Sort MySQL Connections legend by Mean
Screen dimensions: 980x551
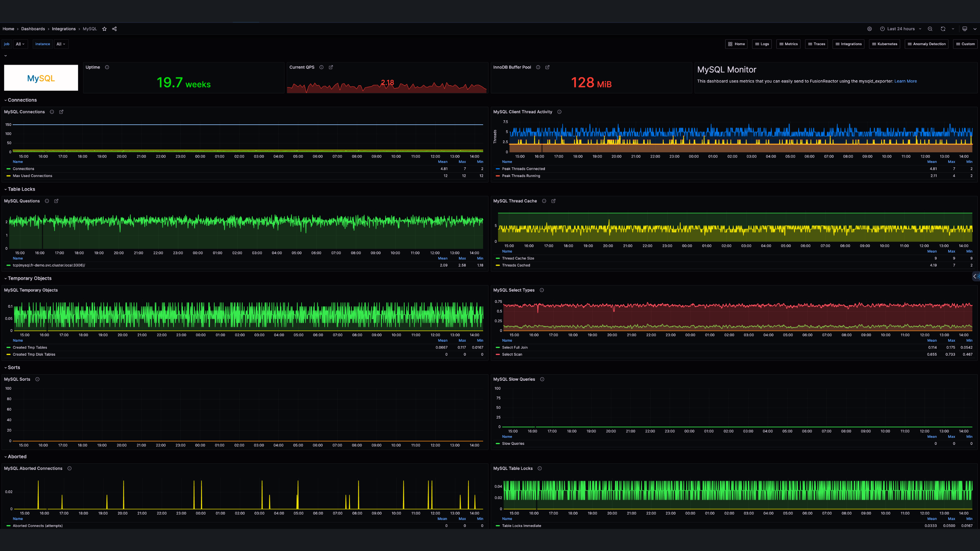point(443,162)
